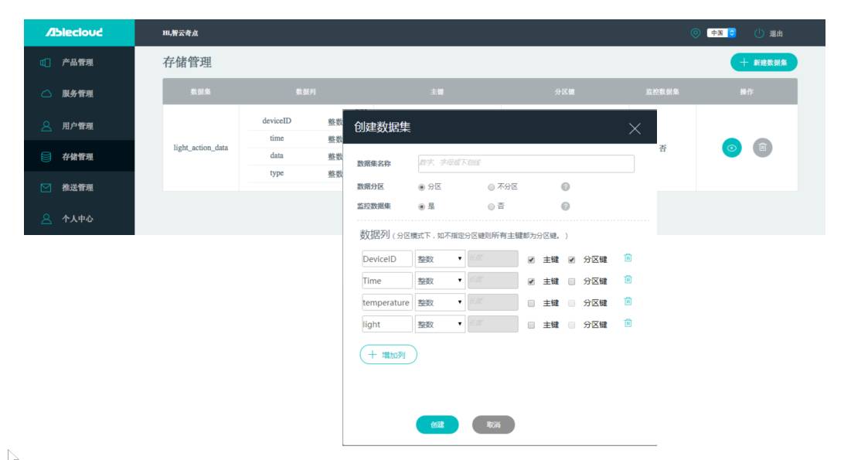Select 否 for 监控数据集
Screen dimensions: 868x460
tap(491, 207)
